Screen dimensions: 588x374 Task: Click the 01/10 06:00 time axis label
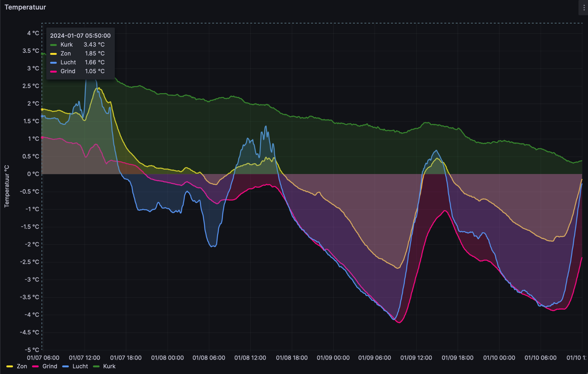click(540, 358)
